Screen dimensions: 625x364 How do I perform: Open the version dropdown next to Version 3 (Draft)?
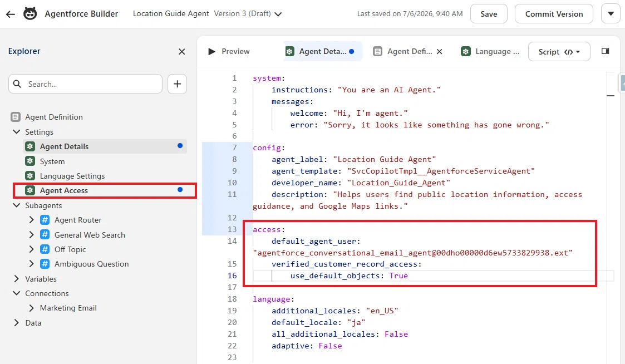(x=278, y=14)
